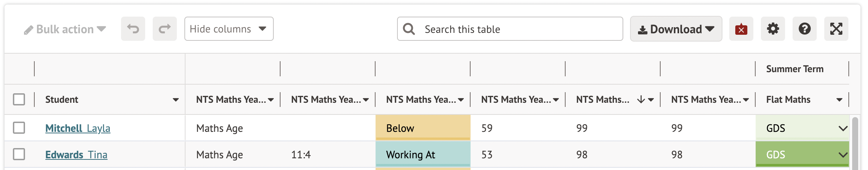Click the redo arrow icon
Viewport: 868px width, 170px height.
(164, 29)
